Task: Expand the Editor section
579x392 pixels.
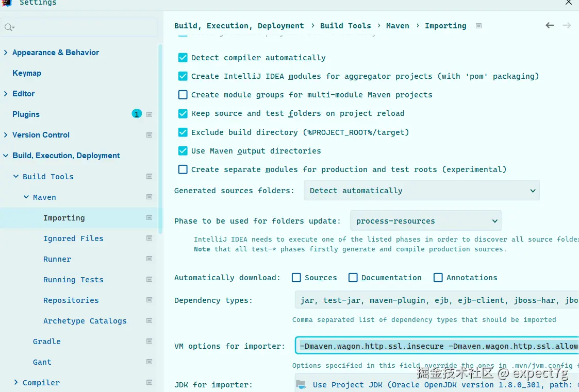Action: coord(6,94)
